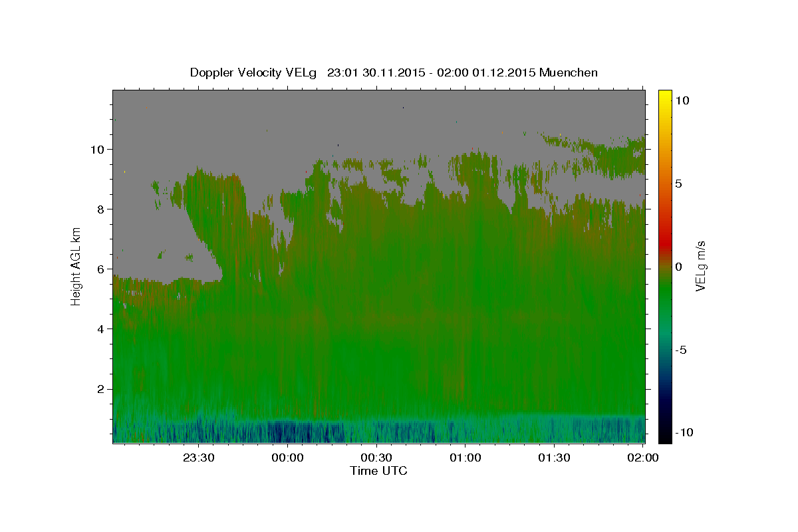Click the 'VELg m/s' colorbar label
The image size is (798, 532).
[x=700, y=265]
